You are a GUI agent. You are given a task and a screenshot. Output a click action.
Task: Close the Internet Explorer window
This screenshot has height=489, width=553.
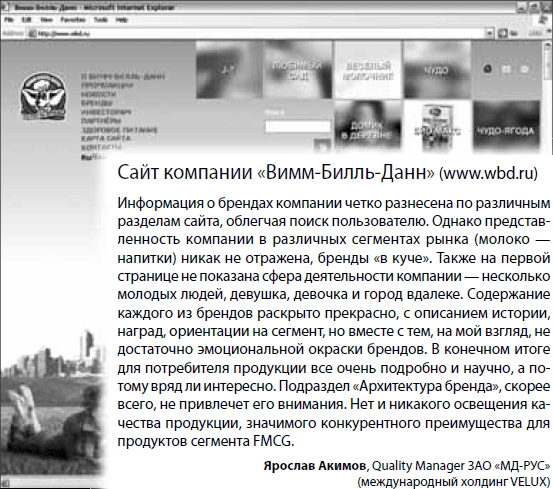point(546,7)
